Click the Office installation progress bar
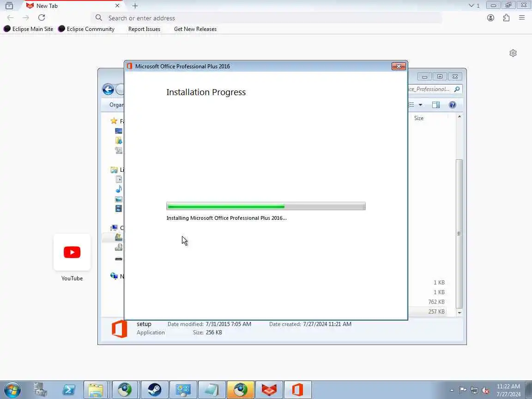The image size is (532, 399). 266,206
